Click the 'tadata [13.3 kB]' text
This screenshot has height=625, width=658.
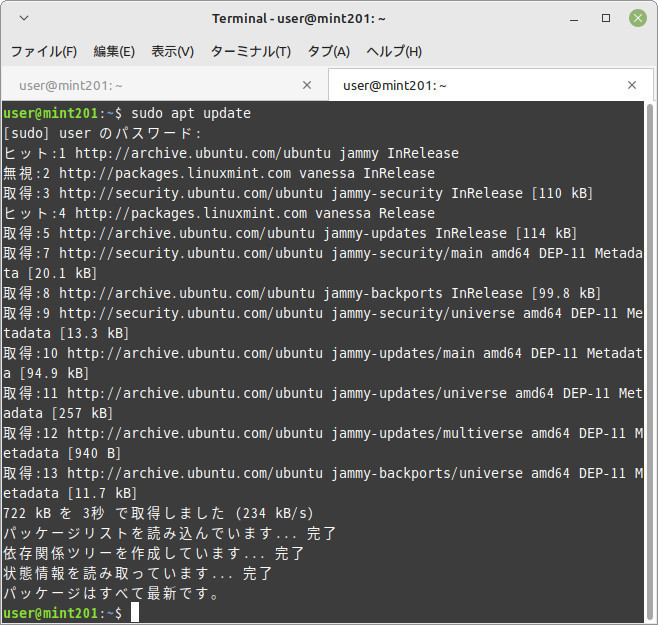(66, 334)
